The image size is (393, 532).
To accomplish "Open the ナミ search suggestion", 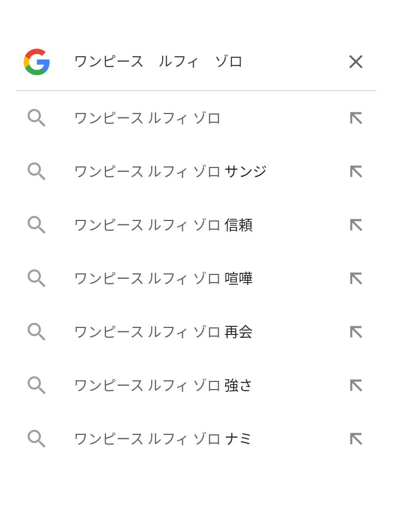I will click(x=196, y=439).
